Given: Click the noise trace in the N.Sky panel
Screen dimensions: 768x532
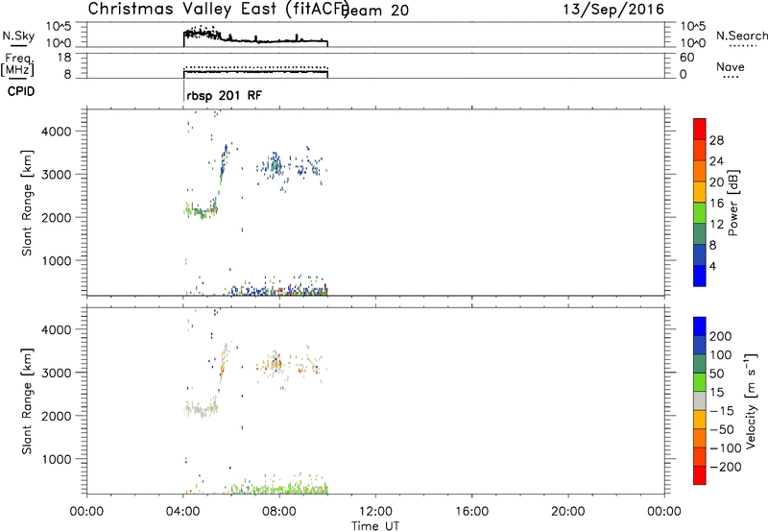Looking at the screenshot, I should [x=254, y=37].
